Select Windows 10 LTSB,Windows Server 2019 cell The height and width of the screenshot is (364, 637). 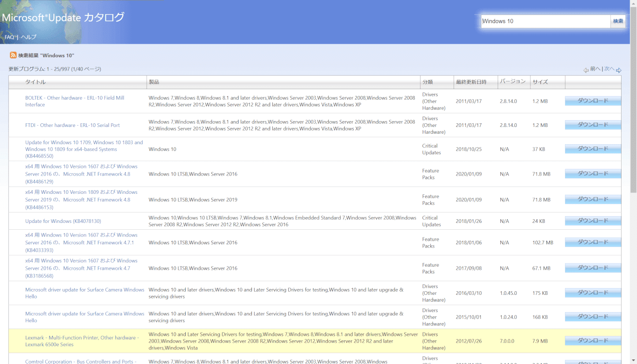[x=193, y=200]
